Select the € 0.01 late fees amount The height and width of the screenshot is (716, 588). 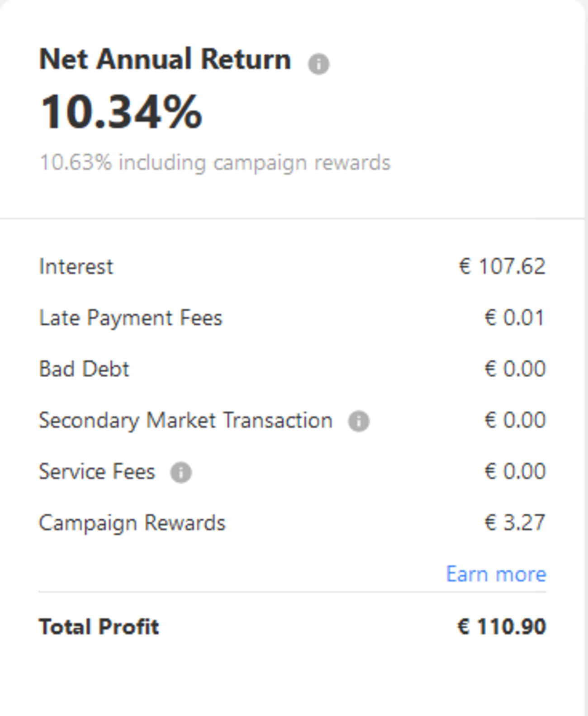[x=515, y=318]
